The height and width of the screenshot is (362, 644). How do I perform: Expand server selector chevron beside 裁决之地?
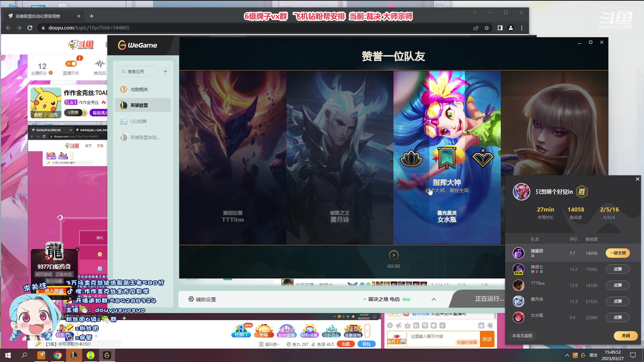coord(434,299)
